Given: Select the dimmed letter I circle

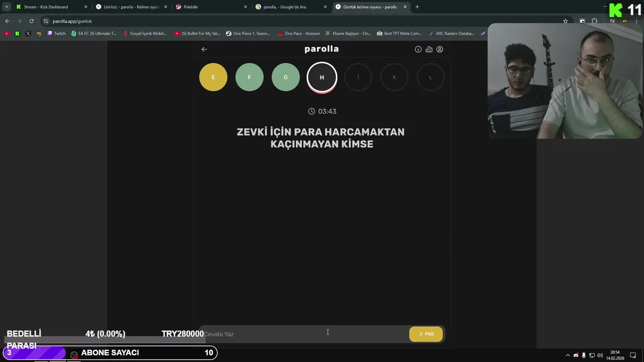Looking at the screenshot, I should 358,77.
